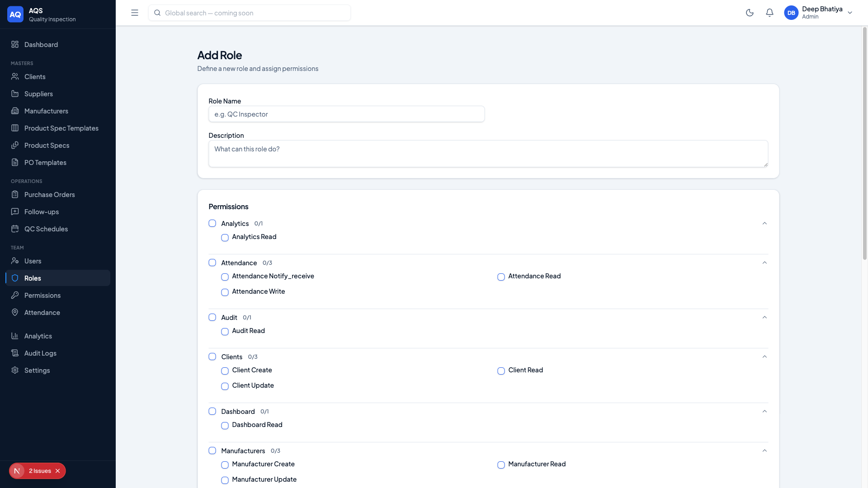
Task: Open notifications via the bell icon
Action: (x=769, y=13)
